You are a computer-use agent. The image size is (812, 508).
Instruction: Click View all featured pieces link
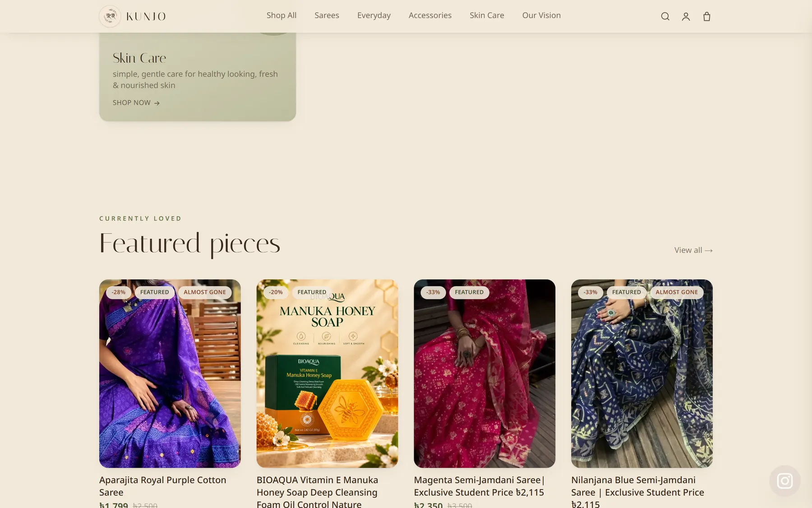[x=693, y=250]
